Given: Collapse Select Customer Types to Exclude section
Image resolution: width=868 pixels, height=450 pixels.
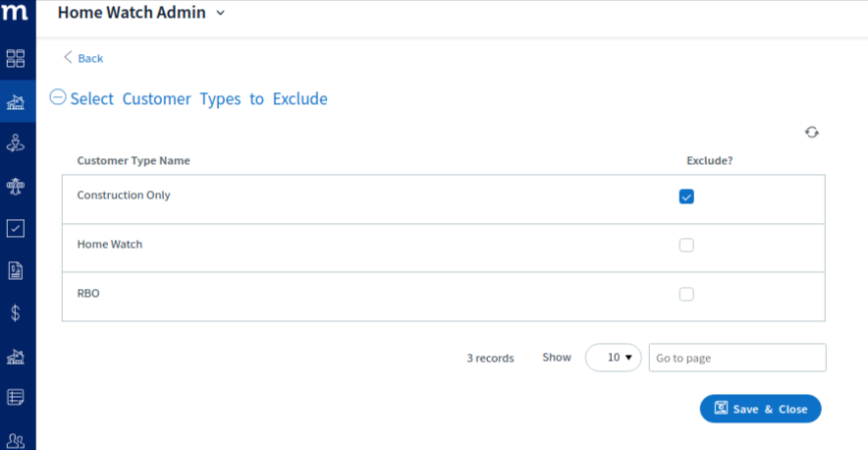Looking at the screenshot, I should [x=58, y=97].
